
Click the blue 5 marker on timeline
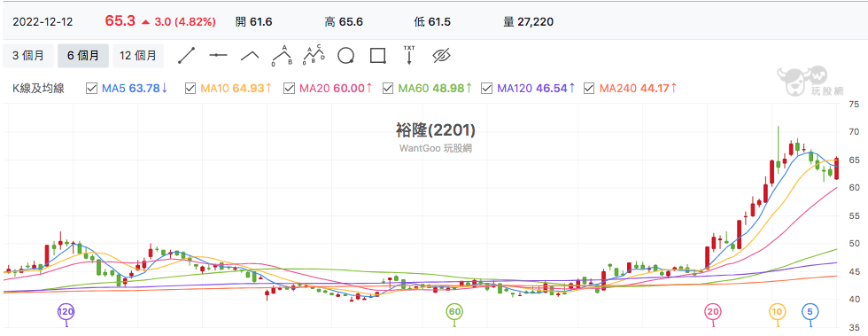point(810,311)
